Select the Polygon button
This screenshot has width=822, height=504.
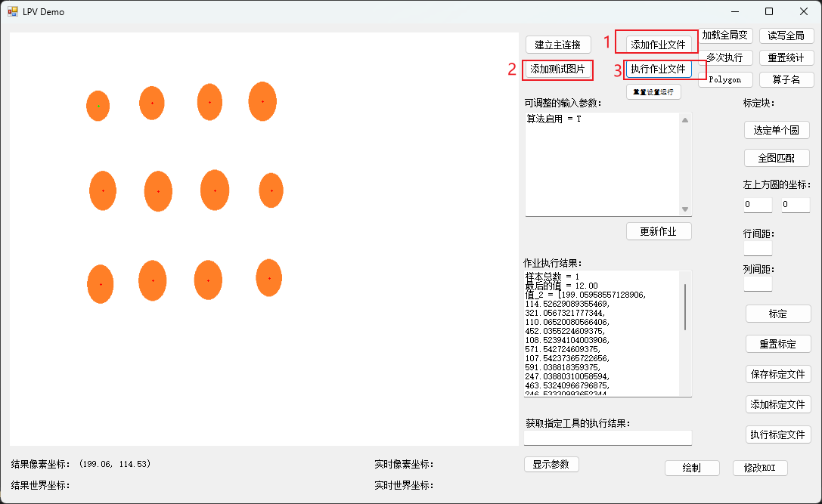[x=725, y=79]
